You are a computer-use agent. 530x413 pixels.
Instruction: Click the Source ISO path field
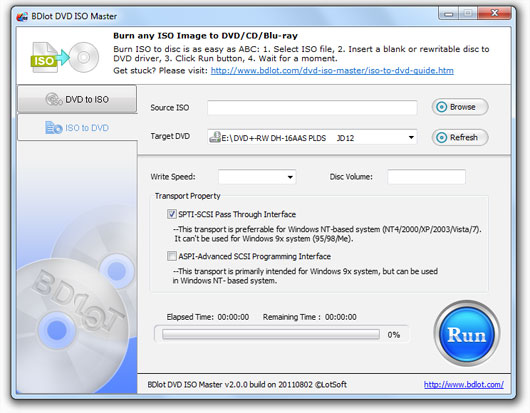(x=312, y=108)
